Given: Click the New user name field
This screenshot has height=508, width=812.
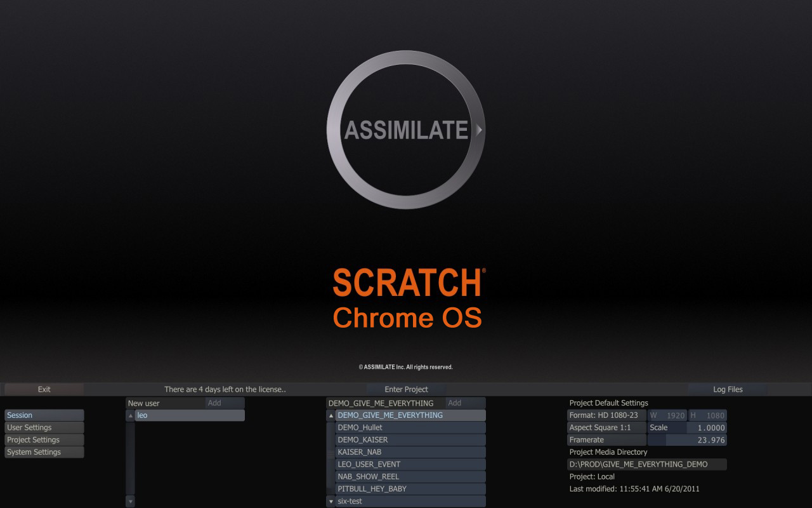Looking at the screenshot, I should 165,403.
